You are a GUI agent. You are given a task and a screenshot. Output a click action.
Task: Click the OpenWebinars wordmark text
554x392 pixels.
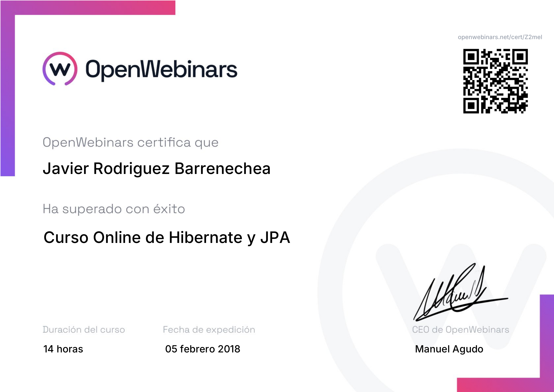pos(162,70)
